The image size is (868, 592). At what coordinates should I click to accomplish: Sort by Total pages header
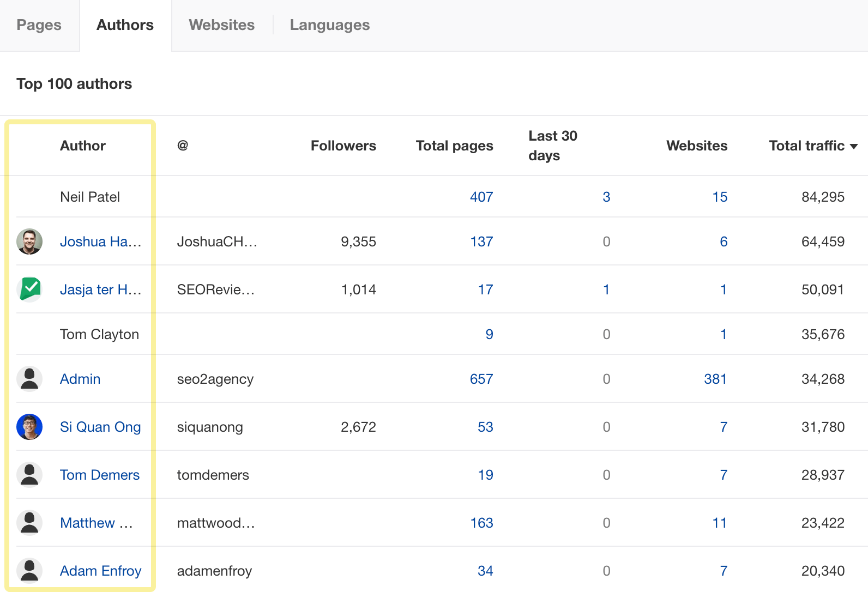(x=455, y=146)
